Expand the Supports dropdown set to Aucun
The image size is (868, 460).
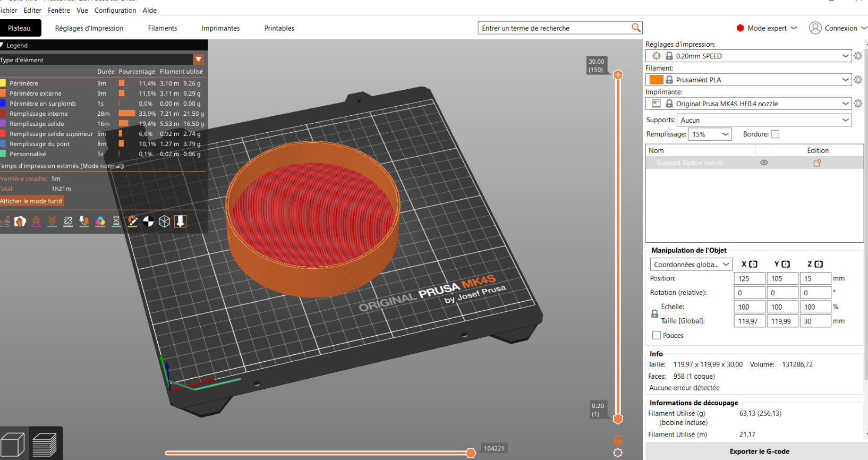[x=764, y=120]
